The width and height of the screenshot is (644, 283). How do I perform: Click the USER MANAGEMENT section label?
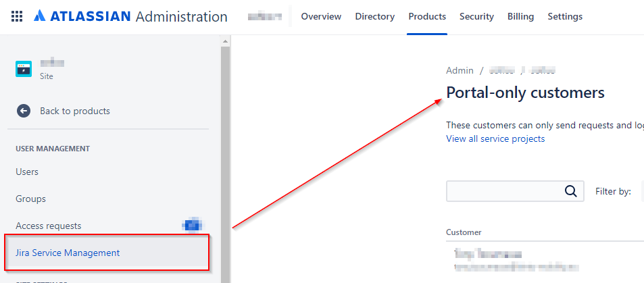click(x=53, y=149)
